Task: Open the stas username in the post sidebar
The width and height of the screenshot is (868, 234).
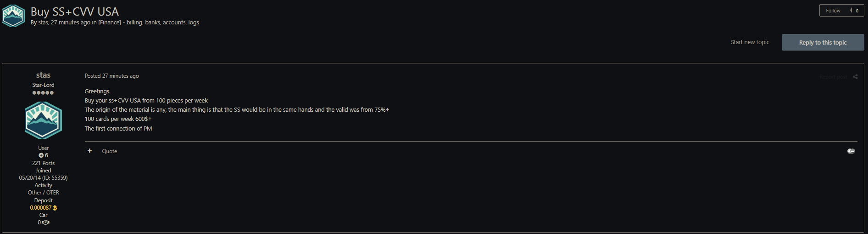Action: (43, 75)
